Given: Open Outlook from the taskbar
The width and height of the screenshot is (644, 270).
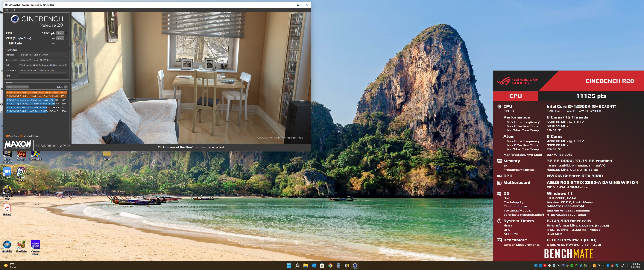Looking at the screenshot, I should (x=314, y=265).
